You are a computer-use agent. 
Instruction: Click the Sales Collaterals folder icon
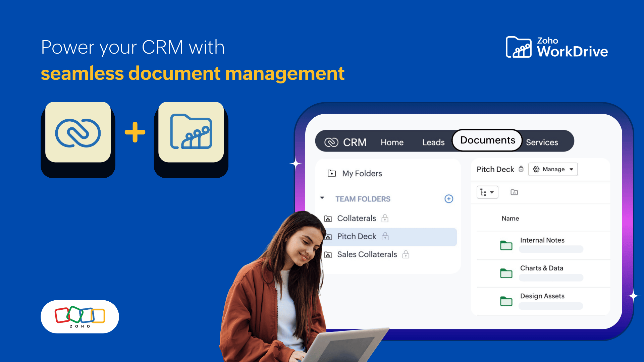coord(328,255)
